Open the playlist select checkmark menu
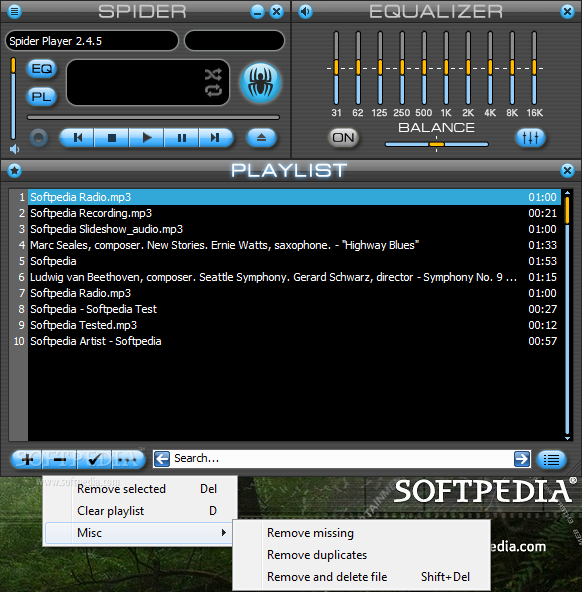Screen dimensions: 582x592 [x=94, y=459]
